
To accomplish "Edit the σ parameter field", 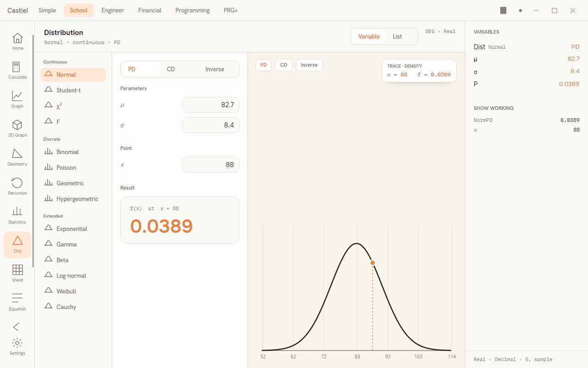I will [x=211, y=125].
